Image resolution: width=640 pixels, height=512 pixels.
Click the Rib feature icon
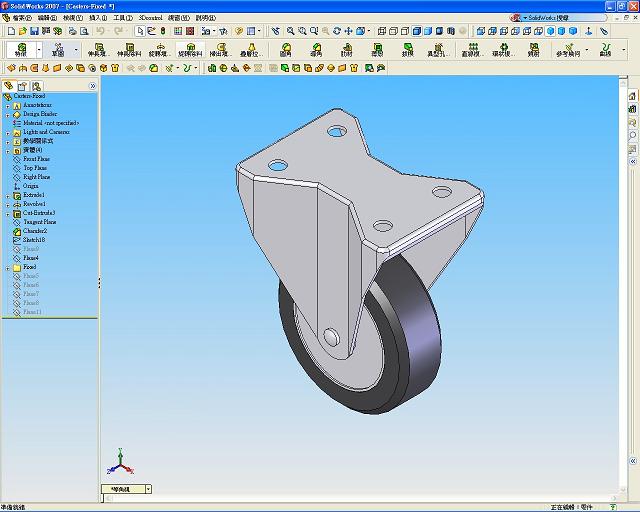pos(347,50)
